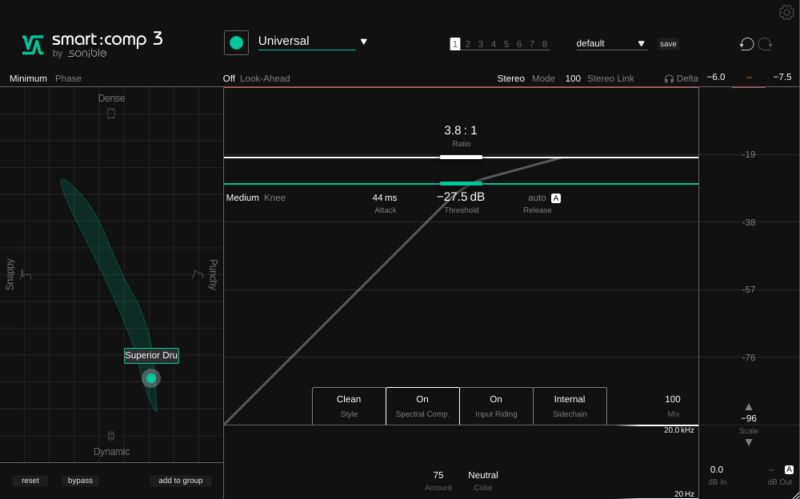
Task: Open settings with the gear icon
Action: 786,12
